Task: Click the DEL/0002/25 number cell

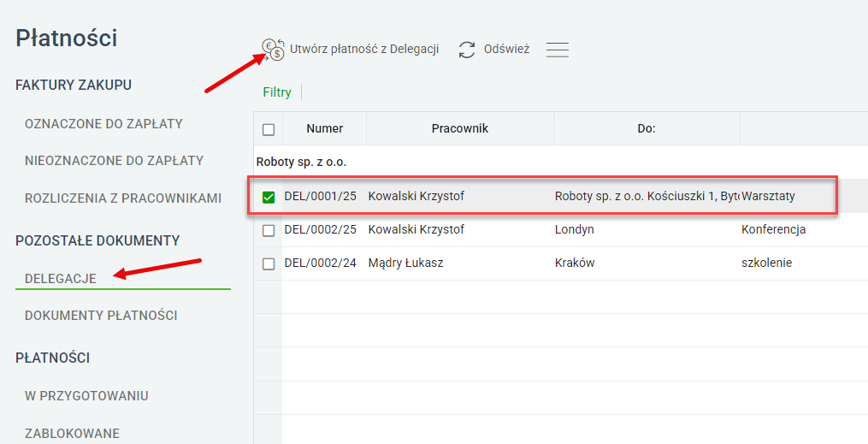Action: click(x=320, y=229)
